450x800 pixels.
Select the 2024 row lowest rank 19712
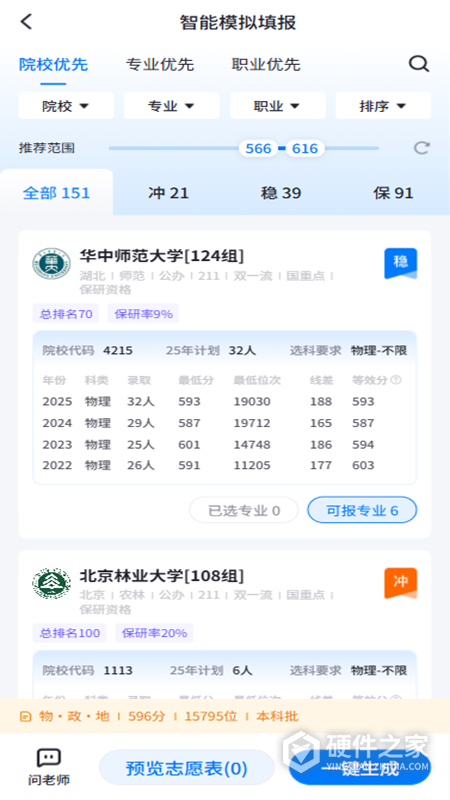252,423
